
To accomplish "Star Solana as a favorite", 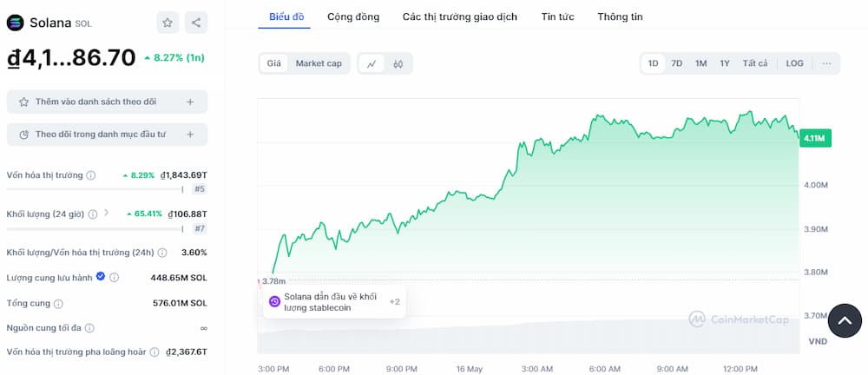I will pyautogui.click(x=168, y=23).
